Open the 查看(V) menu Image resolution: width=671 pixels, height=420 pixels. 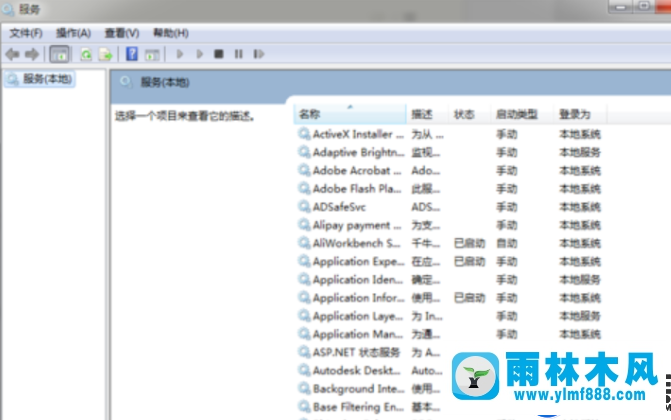pyautogui.click(x=122, y=33)
